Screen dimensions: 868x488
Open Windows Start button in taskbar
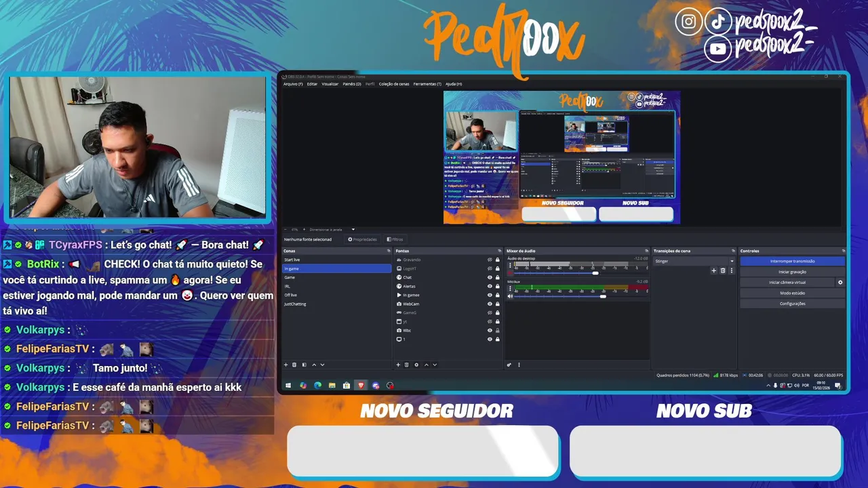click(x=288, y=385)
